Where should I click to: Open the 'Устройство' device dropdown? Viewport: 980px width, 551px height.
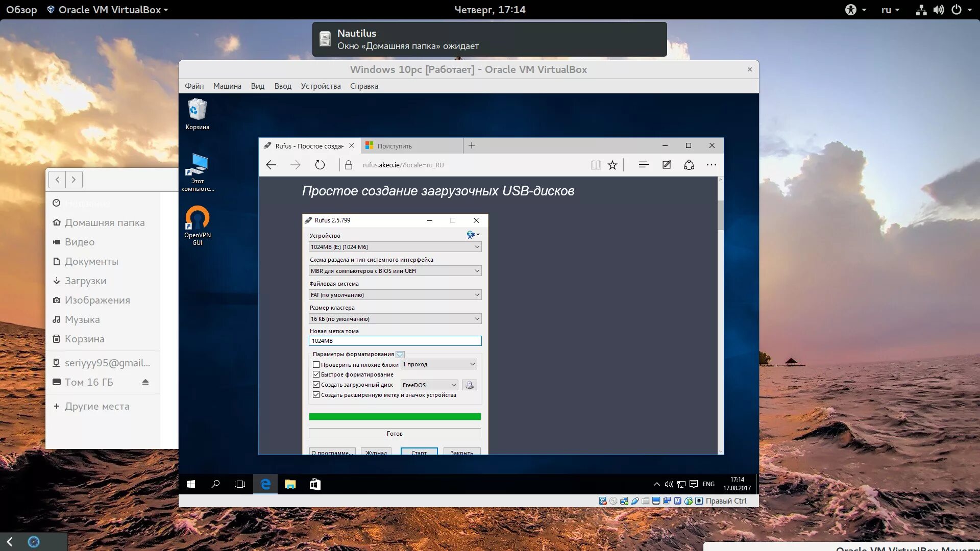(395, 247)
